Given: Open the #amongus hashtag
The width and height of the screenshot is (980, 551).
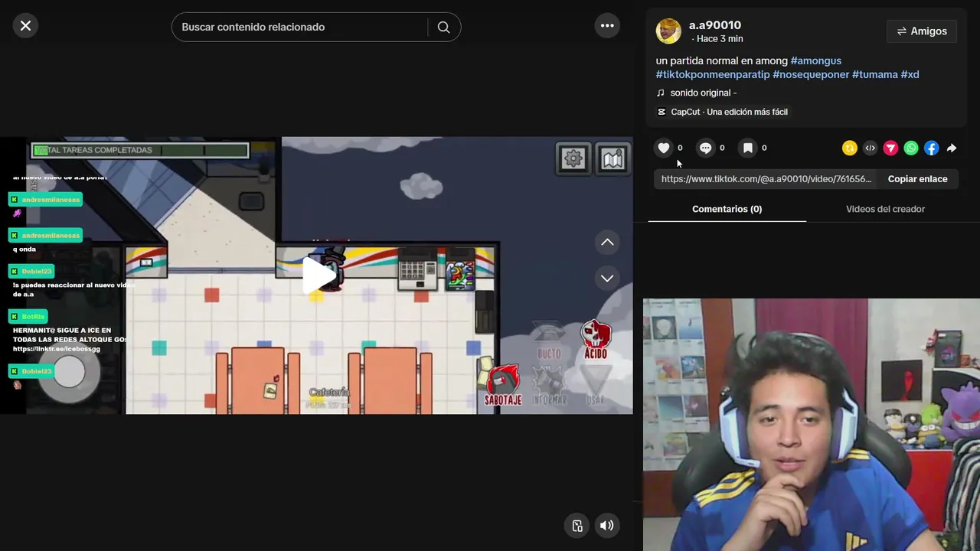Looking at the screenshot, I should (815, 60).
